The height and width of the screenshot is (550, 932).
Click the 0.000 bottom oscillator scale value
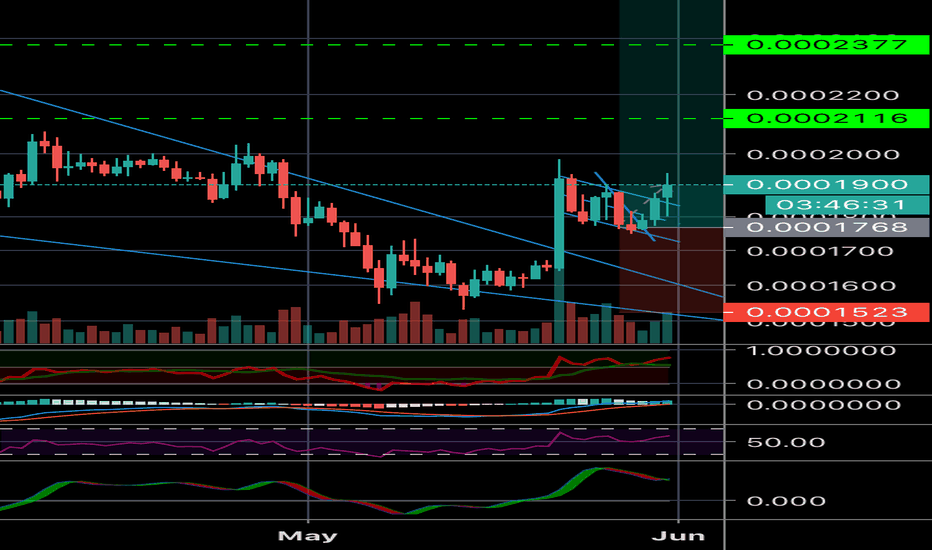point(786,501)
